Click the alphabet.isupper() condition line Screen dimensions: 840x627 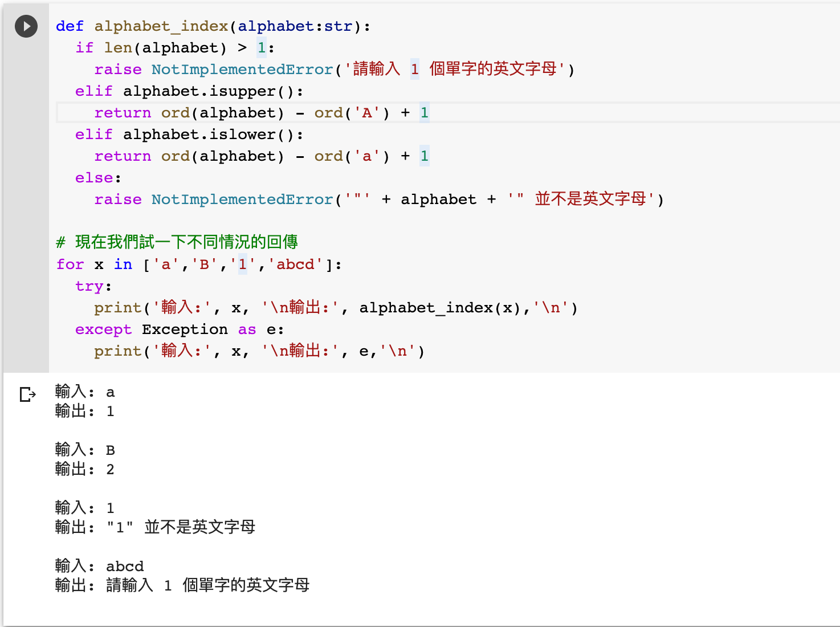coord(188,91)
